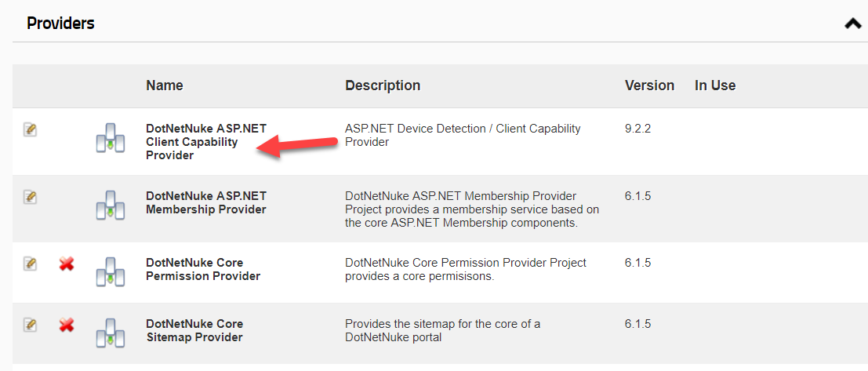Open DotNetNuke Core Sitemap Provider name

pos(194,330)
